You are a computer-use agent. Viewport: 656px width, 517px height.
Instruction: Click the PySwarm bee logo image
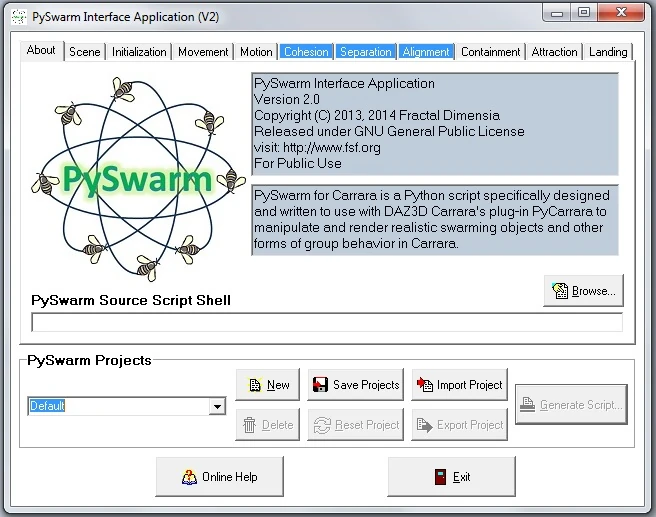click(x=138, y=179)
